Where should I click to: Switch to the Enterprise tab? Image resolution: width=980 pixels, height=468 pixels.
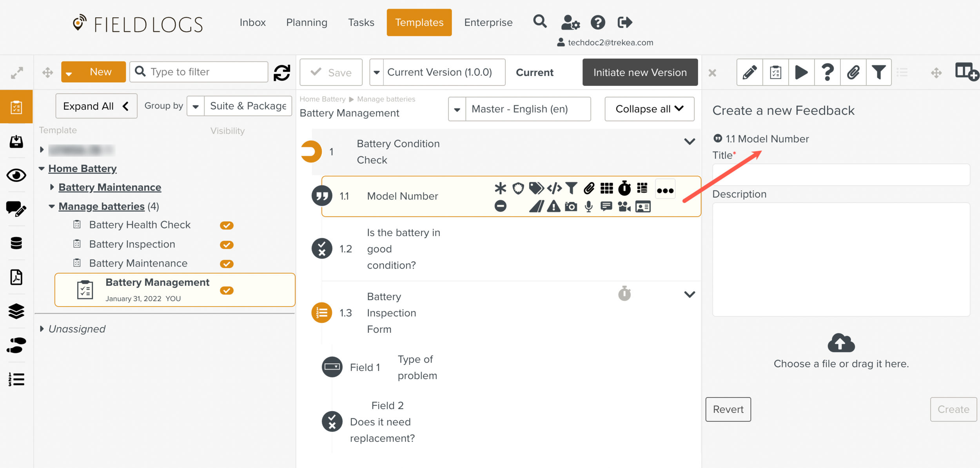(x=488, y=22)
